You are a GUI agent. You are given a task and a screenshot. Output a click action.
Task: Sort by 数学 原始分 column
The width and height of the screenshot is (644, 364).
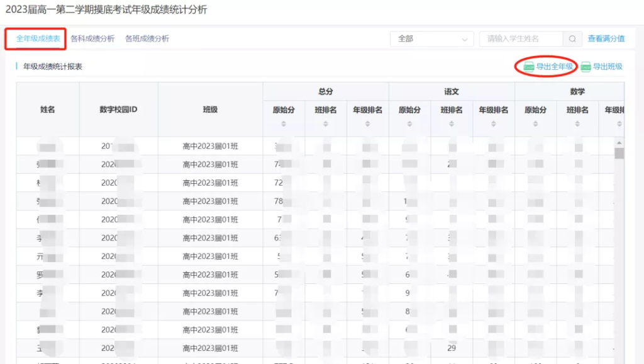click(536, 124)
